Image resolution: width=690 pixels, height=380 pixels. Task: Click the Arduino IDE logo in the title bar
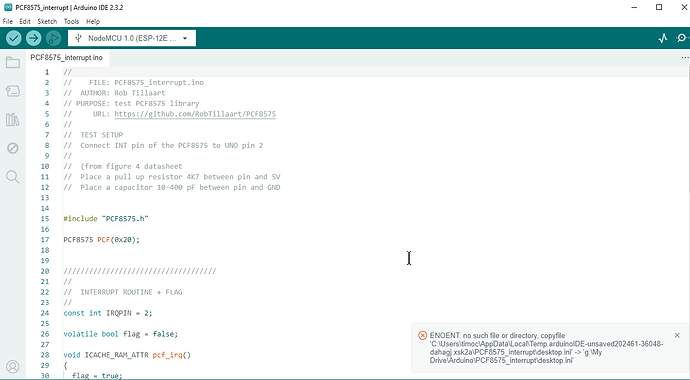8,7
